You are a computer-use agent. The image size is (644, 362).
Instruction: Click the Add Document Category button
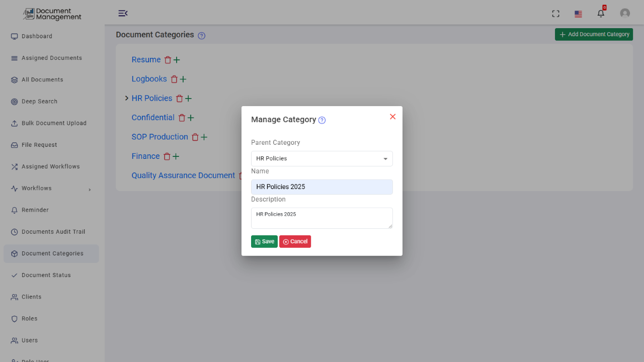[x=594, y=34]
